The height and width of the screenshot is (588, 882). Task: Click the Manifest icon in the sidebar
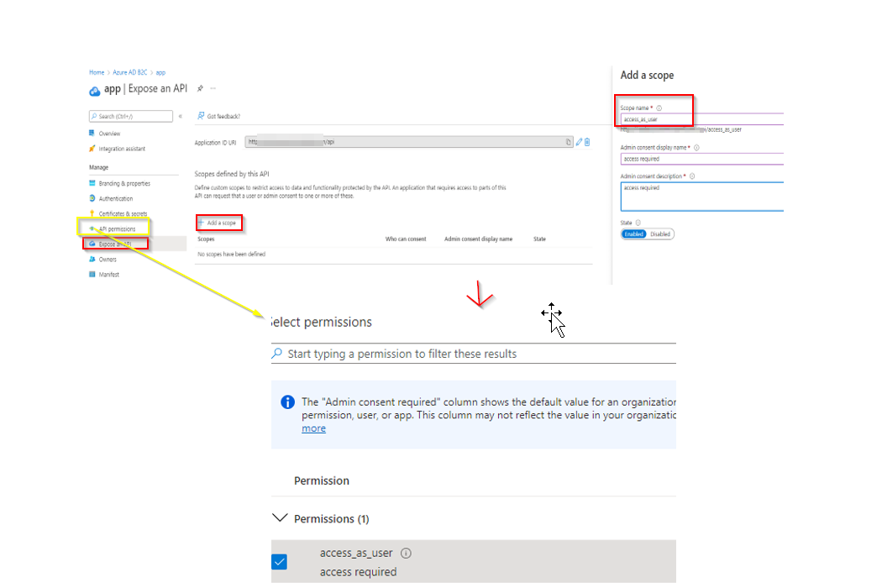(x=92, y=275)
